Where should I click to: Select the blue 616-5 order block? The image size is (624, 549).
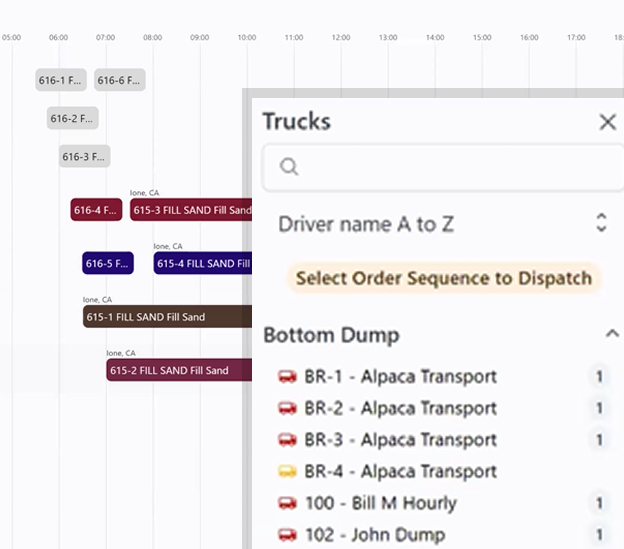point(108,263)
